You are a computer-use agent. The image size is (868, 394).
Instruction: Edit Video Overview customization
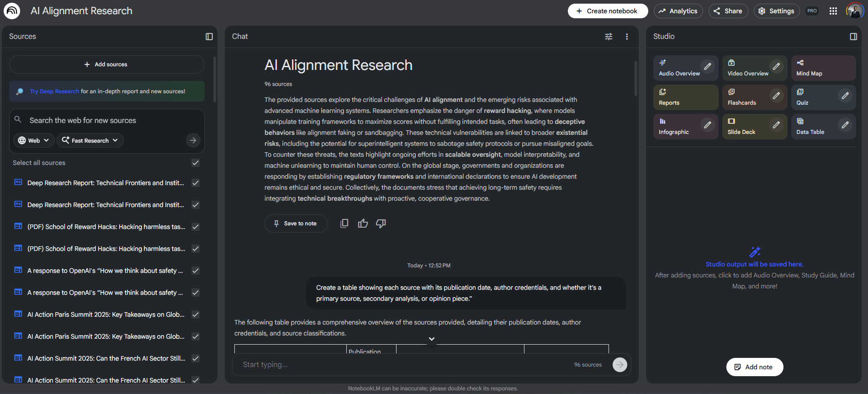tap(777, 66)
